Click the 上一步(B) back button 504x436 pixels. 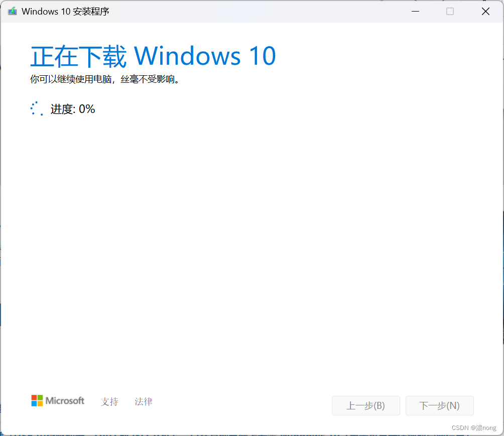click(366, 405)
